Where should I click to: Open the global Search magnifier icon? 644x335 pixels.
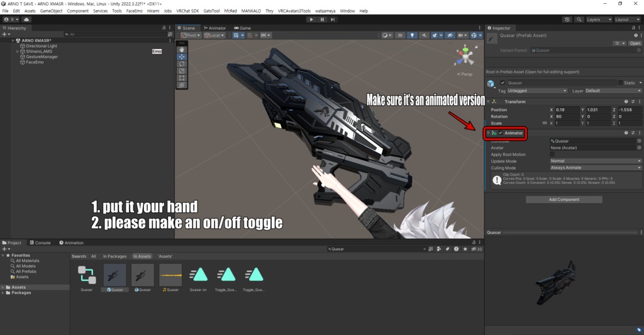coord(579,20)
